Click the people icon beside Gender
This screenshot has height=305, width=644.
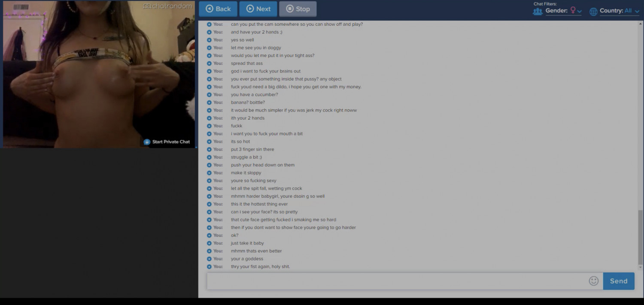(x=538, y=12)
